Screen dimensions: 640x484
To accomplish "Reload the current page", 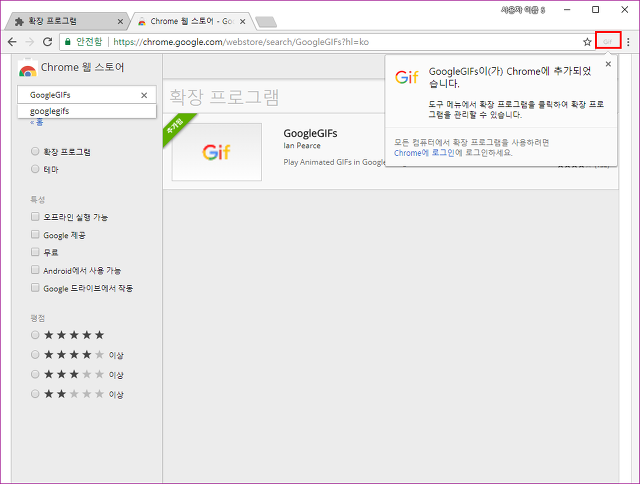I will (47, 42).
